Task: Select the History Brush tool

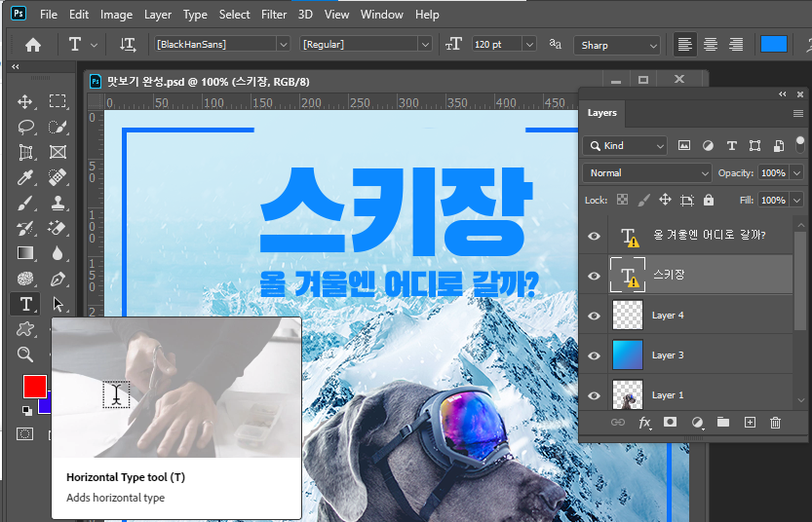Action: [25, 228]
